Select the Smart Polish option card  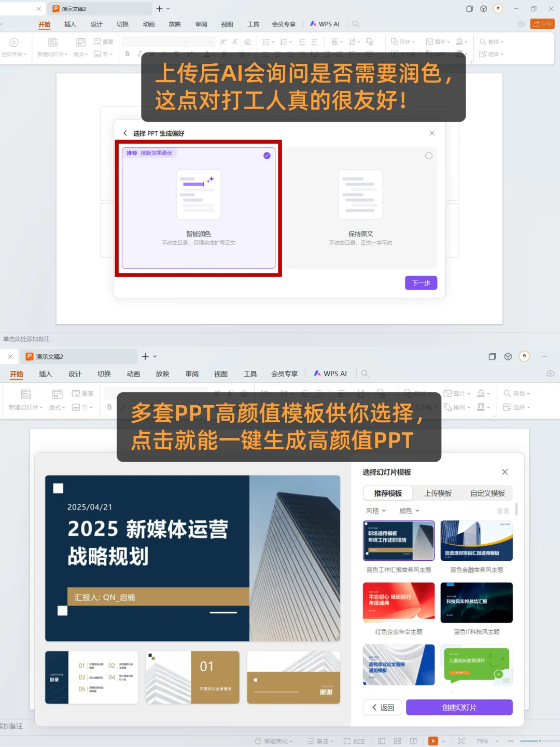[x=199, y=208]
